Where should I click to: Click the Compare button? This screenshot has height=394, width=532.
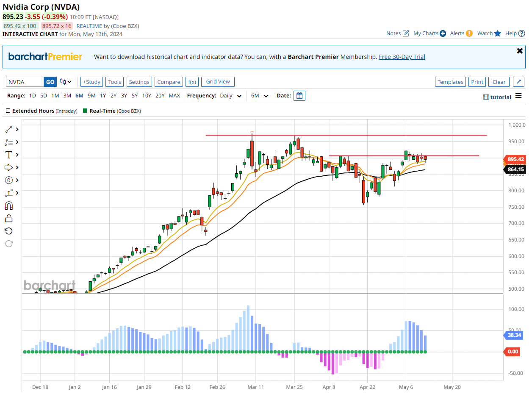click(x=169, y=82)
